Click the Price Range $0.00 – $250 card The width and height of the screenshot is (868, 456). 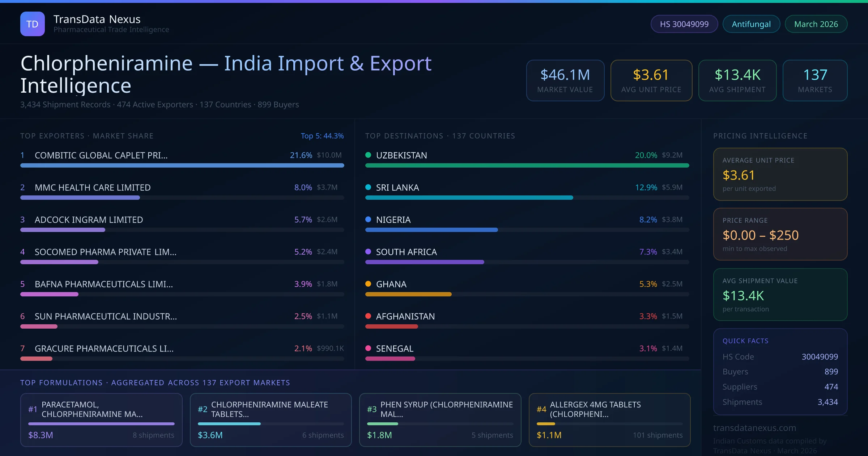pyautogui.click(x=780, y=234)
